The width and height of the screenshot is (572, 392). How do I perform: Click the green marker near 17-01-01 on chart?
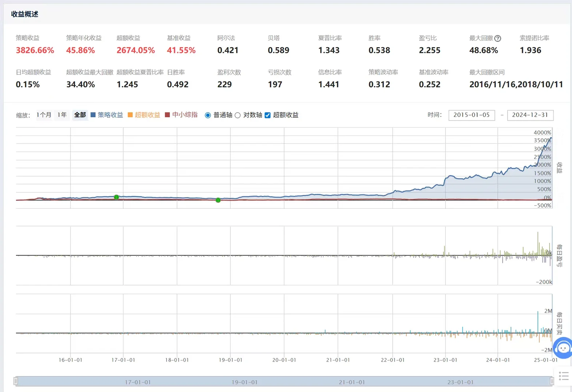coord(116,197)
